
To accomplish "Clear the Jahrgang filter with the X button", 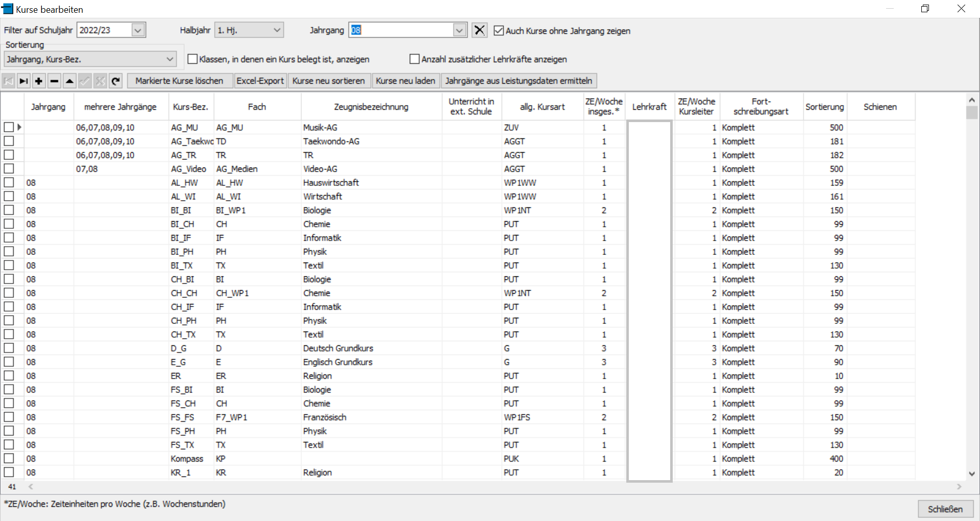I will click(x=479, y=30).
